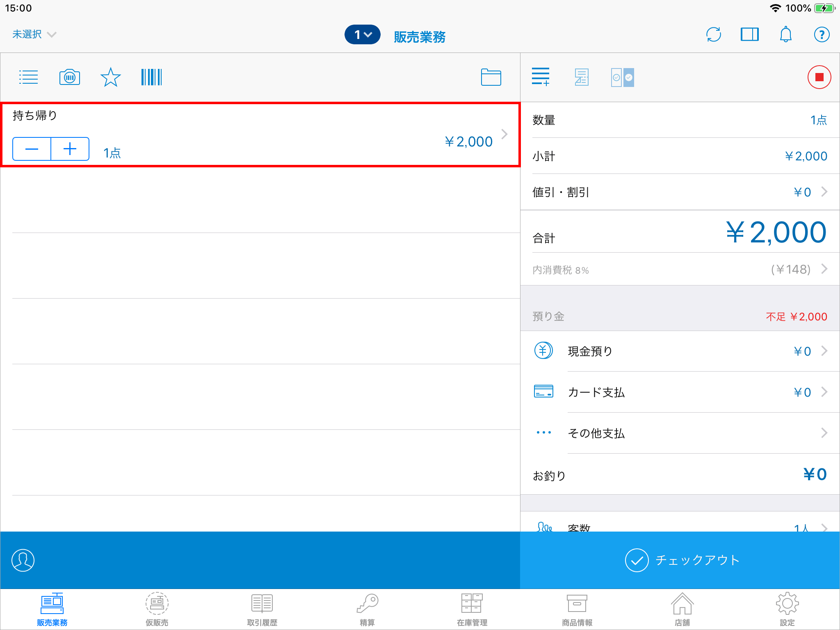This screenshot has width=840, height=630.
Task: Tap the add line item list icon
Action: [541, 77]
